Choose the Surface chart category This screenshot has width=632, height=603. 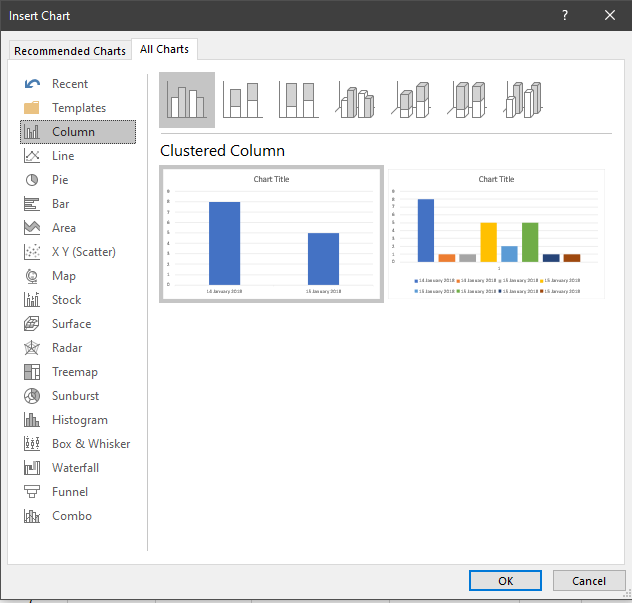pyautogui.click(x=78, y=324)
